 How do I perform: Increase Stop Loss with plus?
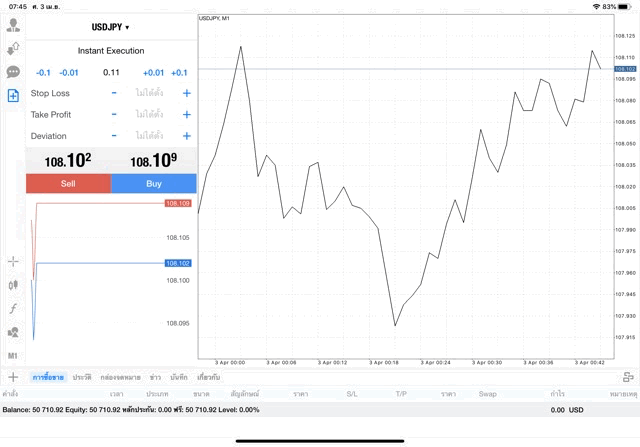187,93
